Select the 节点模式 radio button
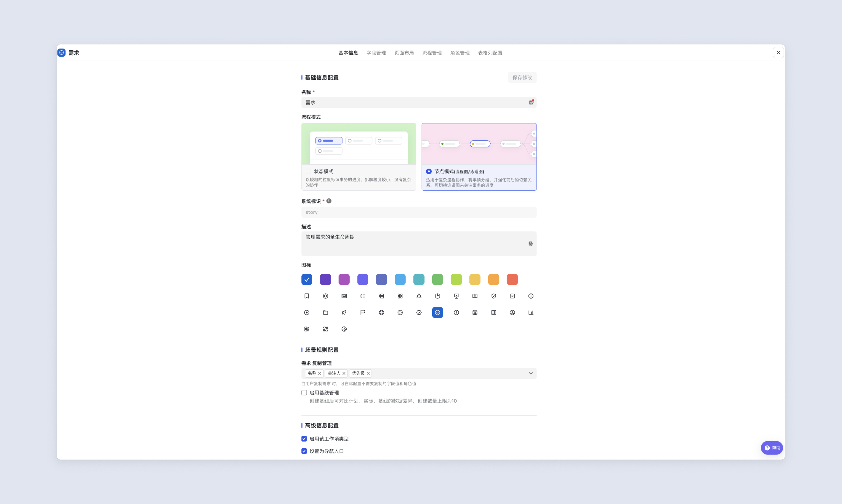Viewport: 842px width, 504px height. [429, 171]
